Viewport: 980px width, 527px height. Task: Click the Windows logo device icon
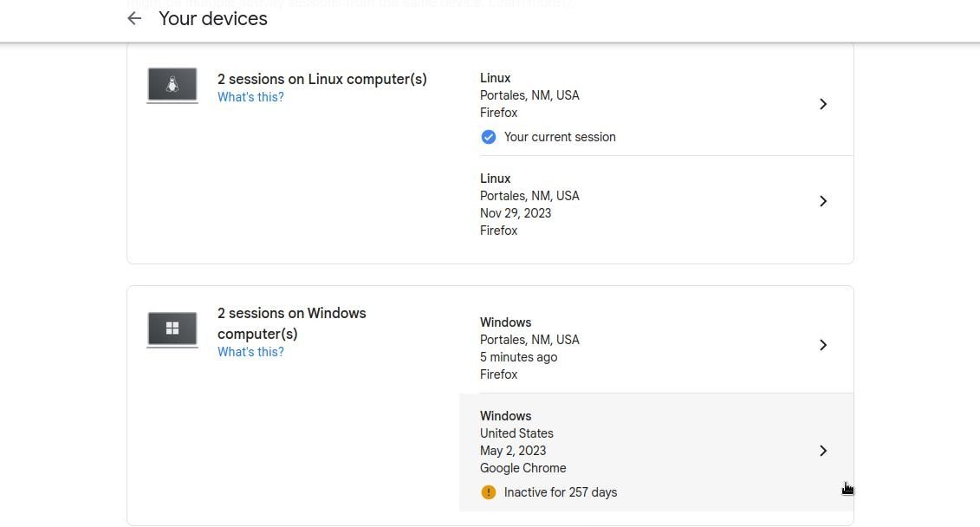tap(172, 329)
